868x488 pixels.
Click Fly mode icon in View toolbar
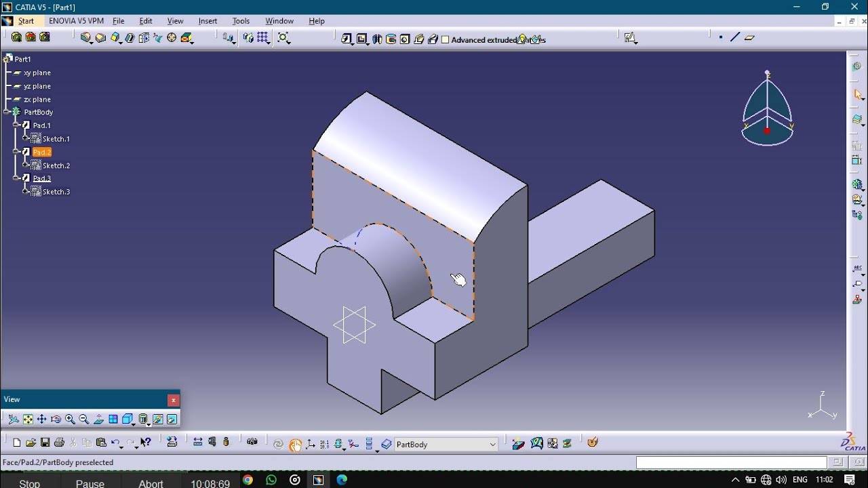[14, 420]
